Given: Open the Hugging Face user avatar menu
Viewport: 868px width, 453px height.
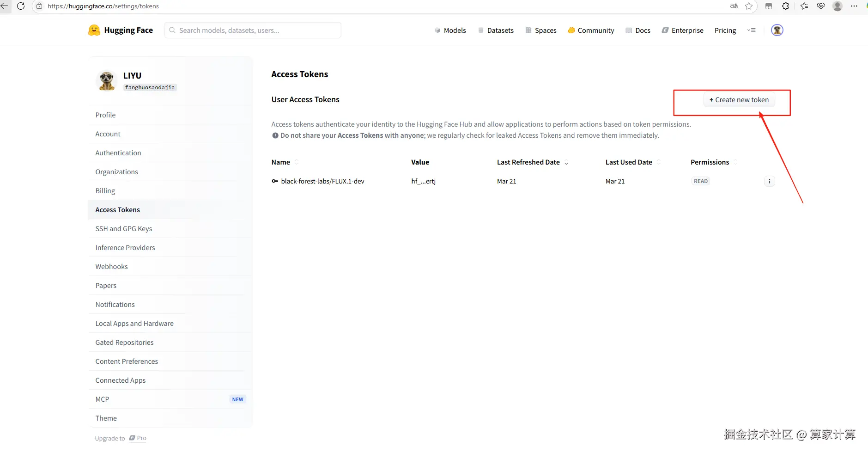Looking at the screenshot, I should (777, 30).
